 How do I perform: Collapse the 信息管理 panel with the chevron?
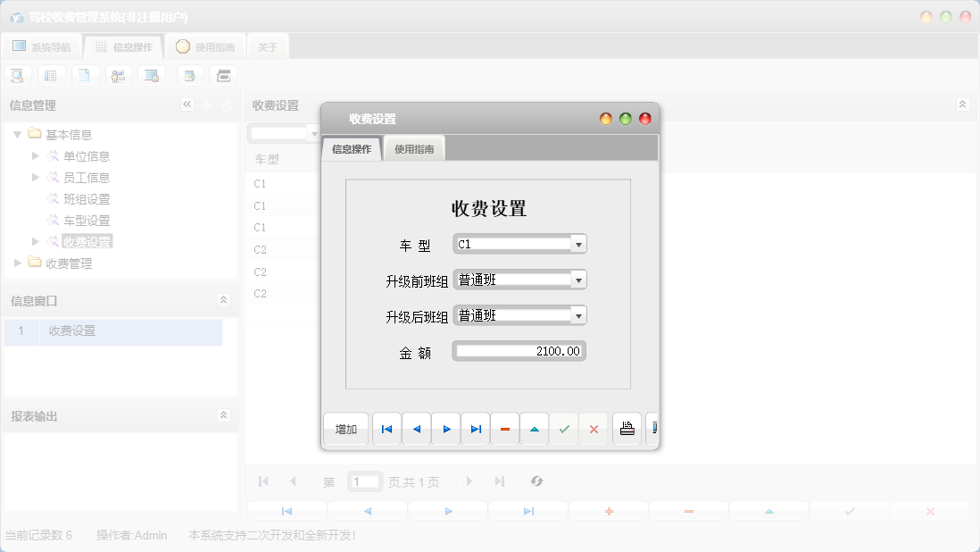(x=187, y=104)
